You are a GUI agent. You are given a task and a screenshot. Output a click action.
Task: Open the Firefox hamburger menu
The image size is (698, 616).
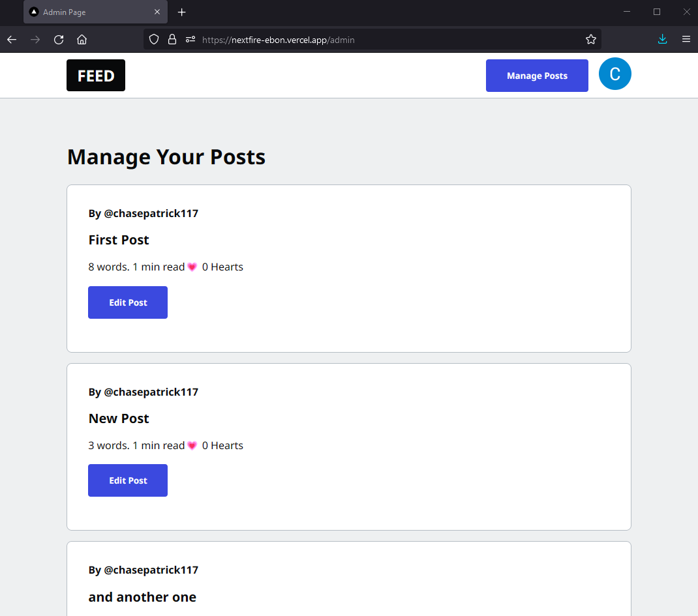pos(686,39)
